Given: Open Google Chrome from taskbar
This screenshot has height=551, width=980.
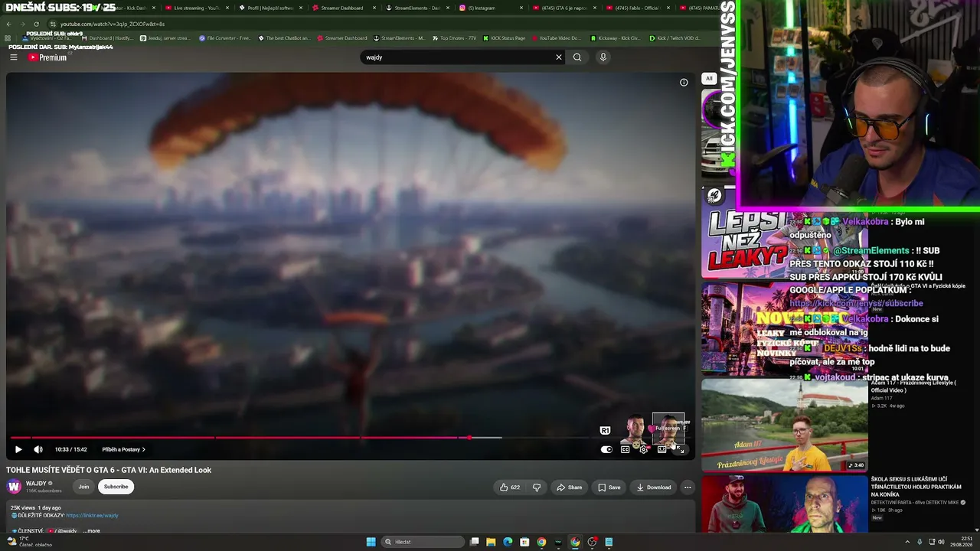Looking at the screenshot, I should tap(541, 542).
